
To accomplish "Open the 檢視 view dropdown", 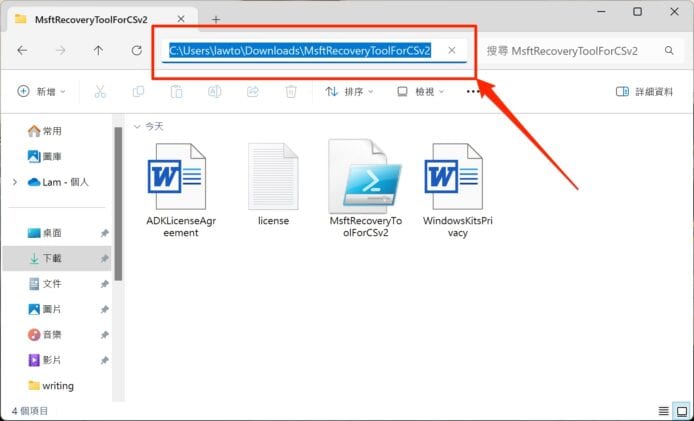I will (420, 91).
